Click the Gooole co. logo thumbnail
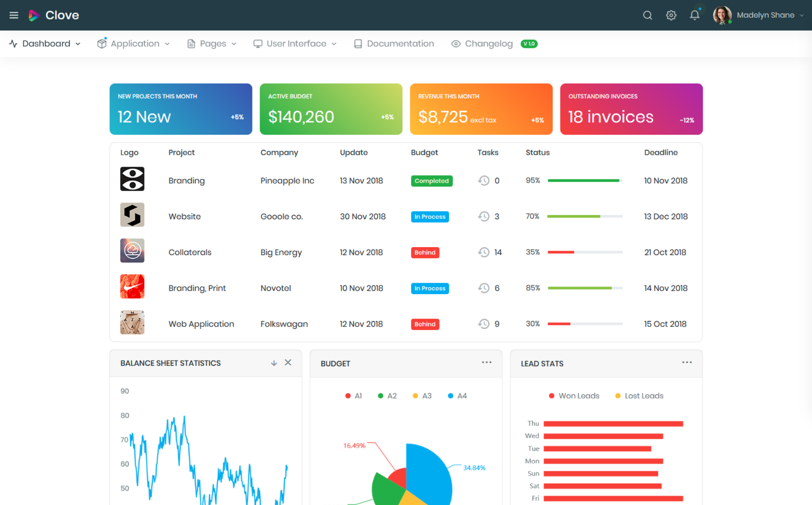 [x=132, y=215]
